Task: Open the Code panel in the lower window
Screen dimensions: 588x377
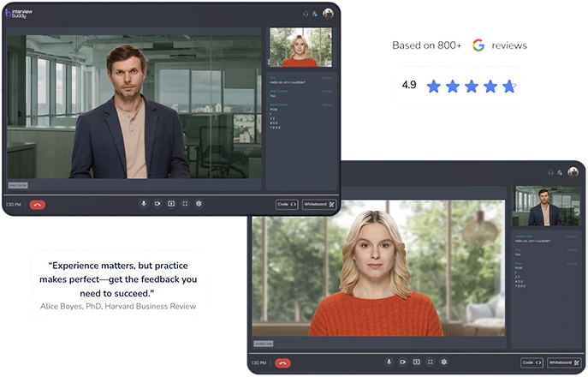Action: [532, 362]
